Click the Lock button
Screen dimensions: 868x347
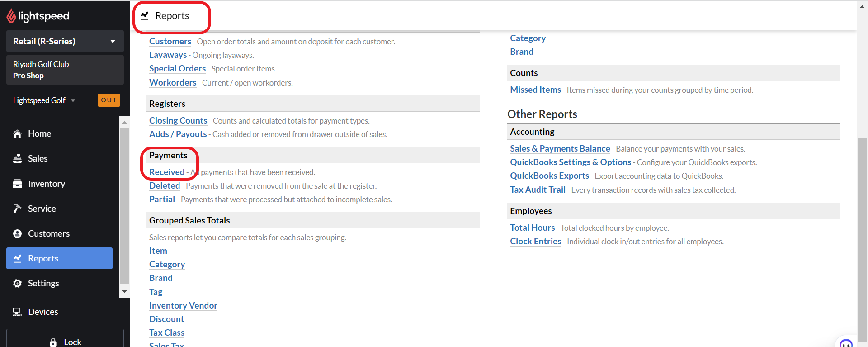pyautogui.click(x=65, y=338)
